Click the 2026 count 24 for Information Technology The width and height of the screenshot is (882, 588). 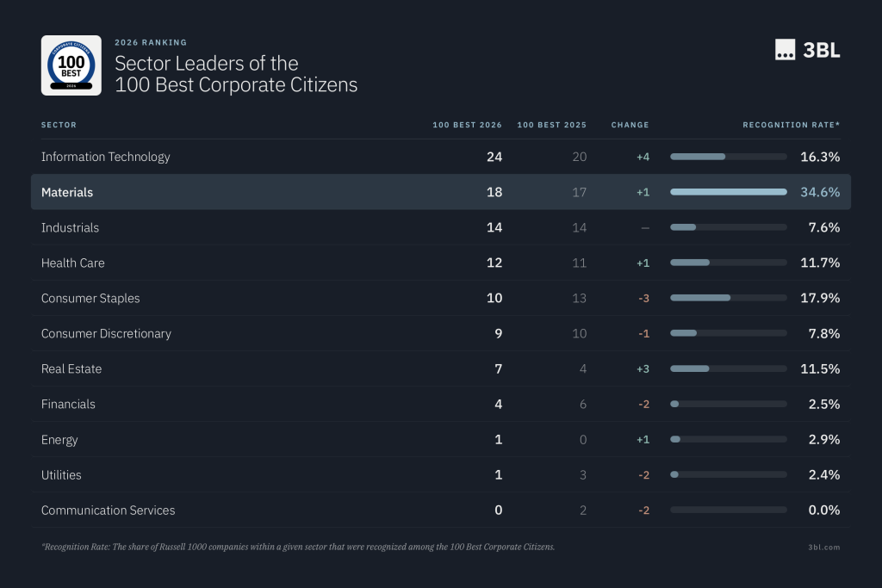coord(494,157)
